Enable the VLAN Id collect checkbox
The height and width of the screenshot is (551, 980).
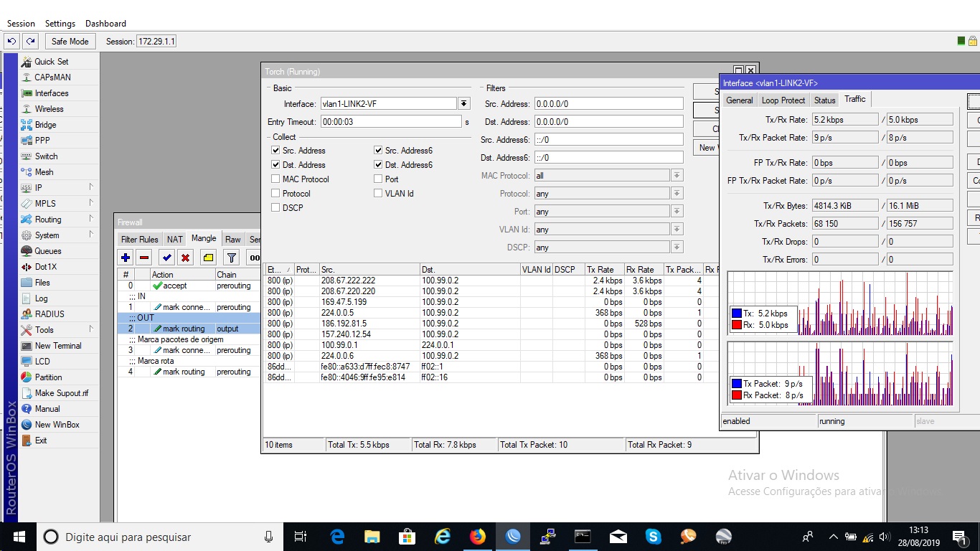tap(378, 194)
